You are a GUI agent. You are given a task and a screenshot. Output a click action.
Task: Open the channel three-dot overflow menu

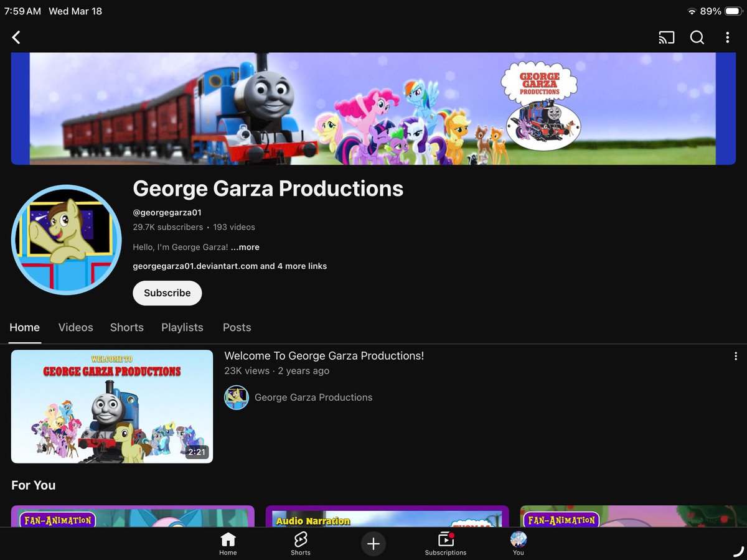pyautogui.click(x=727, y=37)
